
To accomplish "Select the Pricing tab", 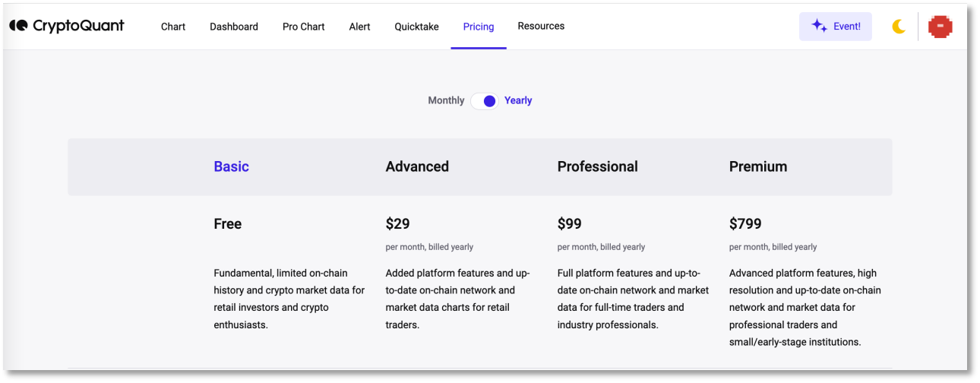I will coord(479,27).
